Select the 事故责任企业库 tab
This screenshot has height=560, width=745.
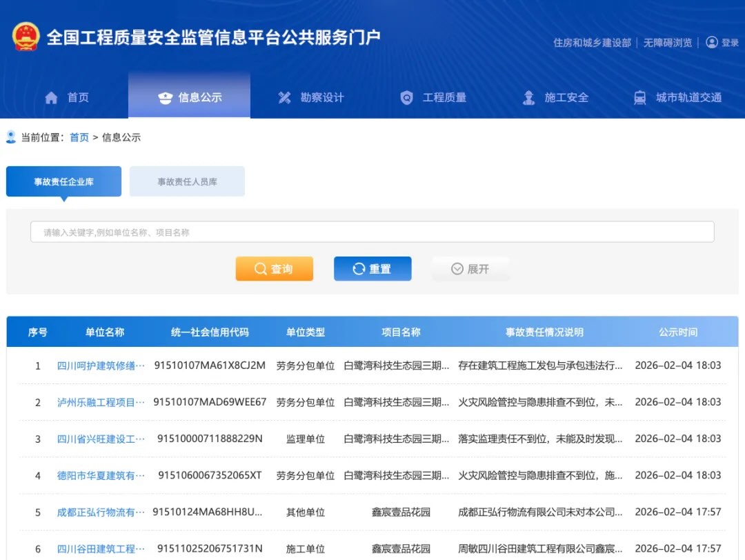pos(63,181)
